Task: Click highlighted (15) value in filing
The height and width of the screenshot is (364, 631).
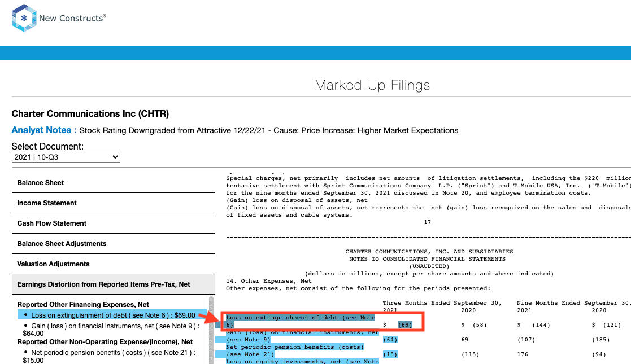Action: tap(390, 354)
